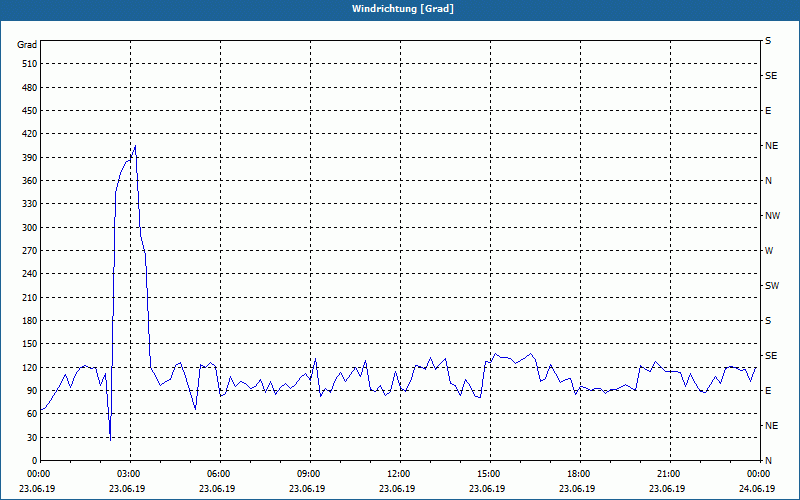Select the 150 tick label
The height and width of the screenshot is (500, 800).
(30, 344)
